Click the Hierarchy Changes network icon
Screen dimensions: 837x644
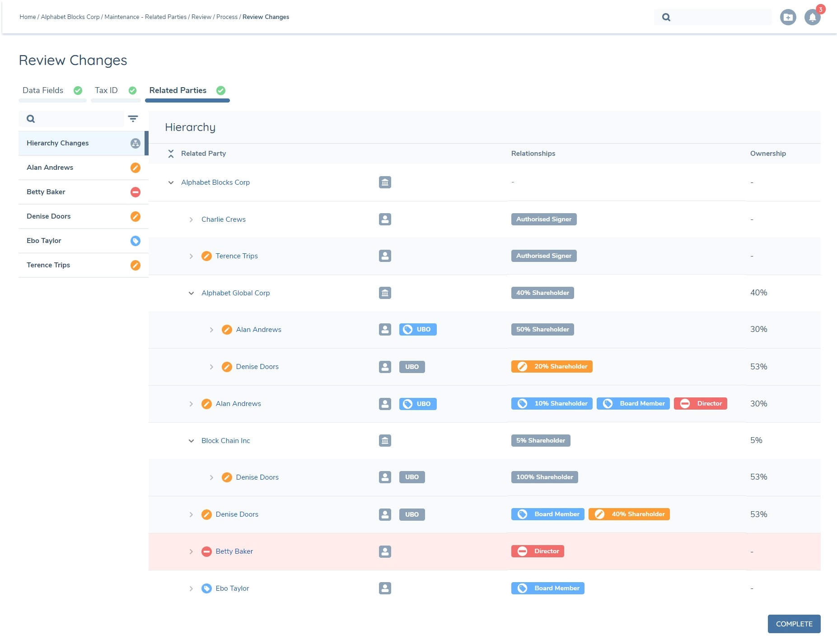tap(136, 143)
